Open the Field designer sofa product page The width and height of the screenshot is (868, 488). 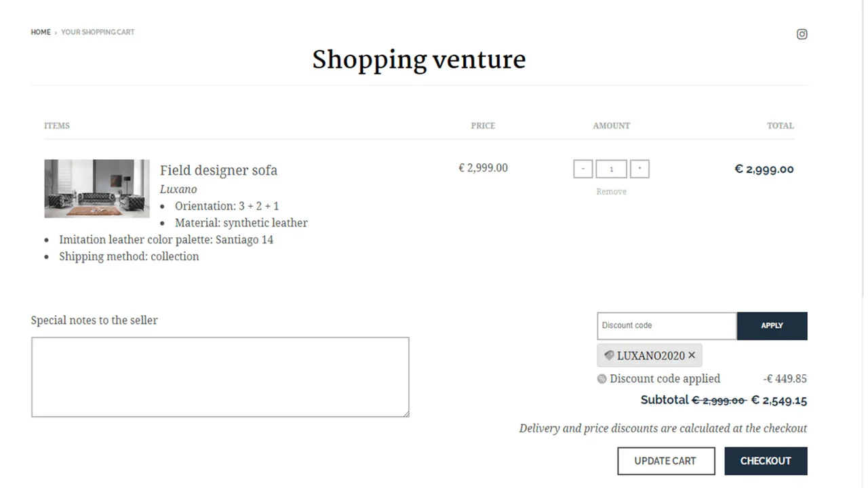(x=218, y=170)
